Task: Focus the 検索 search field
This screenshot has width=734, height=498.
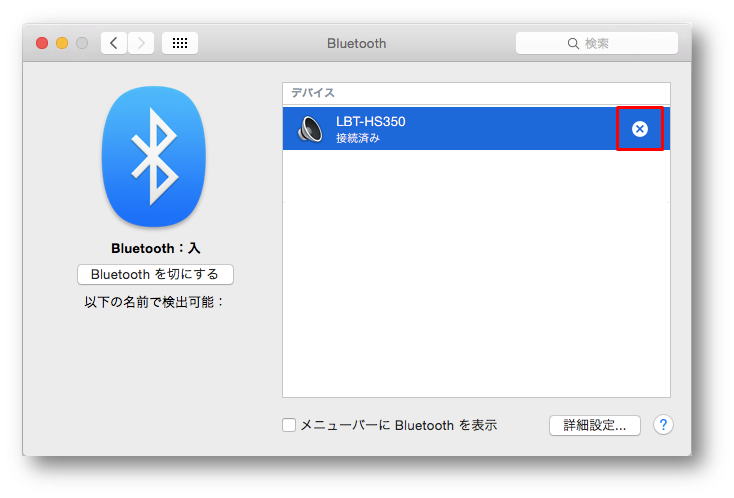Action: (x=597, y=44)
